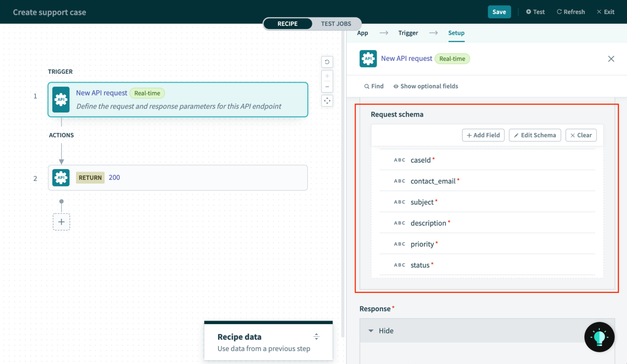This screenshot has width=627, height=364.
Task: Click the close X on setup panel
Action: click(x=610, y=59)
